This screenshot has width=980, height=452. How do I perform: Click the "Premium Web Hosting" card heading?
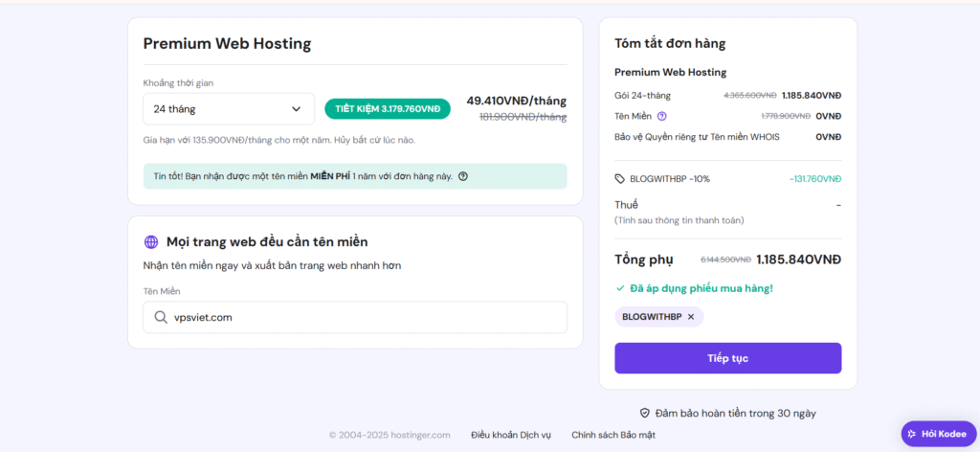coord(227,43)
